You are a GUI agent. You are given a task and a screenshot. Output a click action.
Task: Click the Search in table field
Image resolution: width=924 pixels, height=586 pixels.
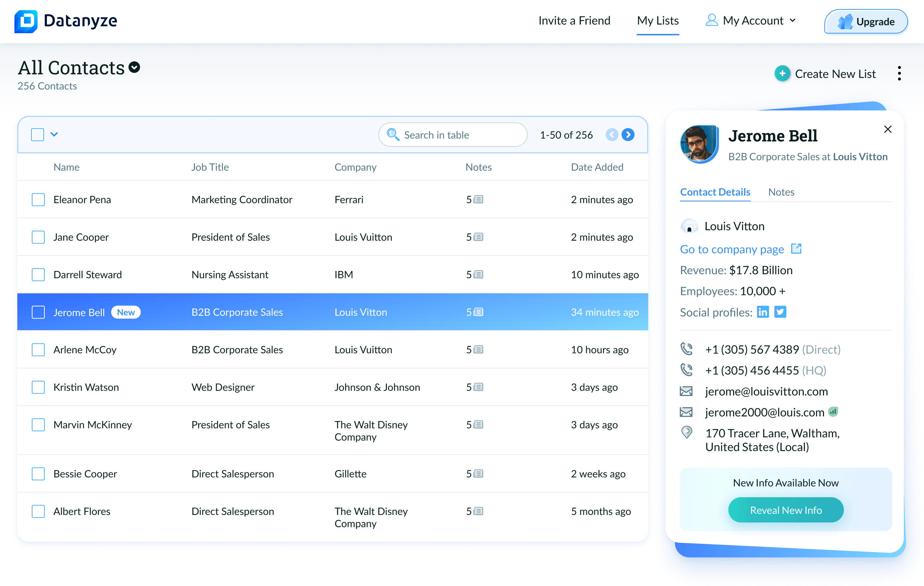click(x=453, y=135)
